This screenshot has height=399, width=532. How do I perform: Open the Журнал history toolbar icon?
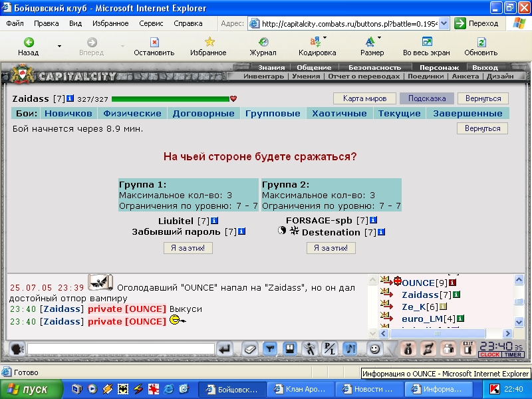point(263,42)
